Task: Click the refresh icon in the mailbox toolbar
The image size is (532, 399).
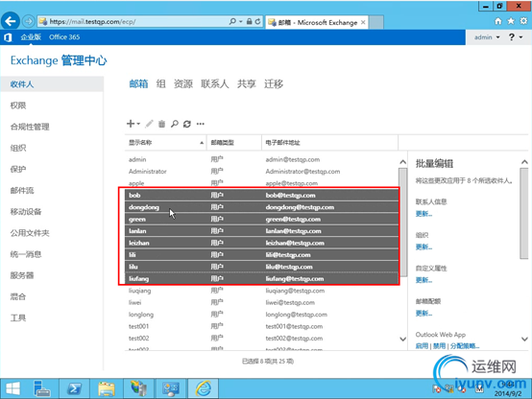Action: pos(187,124)
